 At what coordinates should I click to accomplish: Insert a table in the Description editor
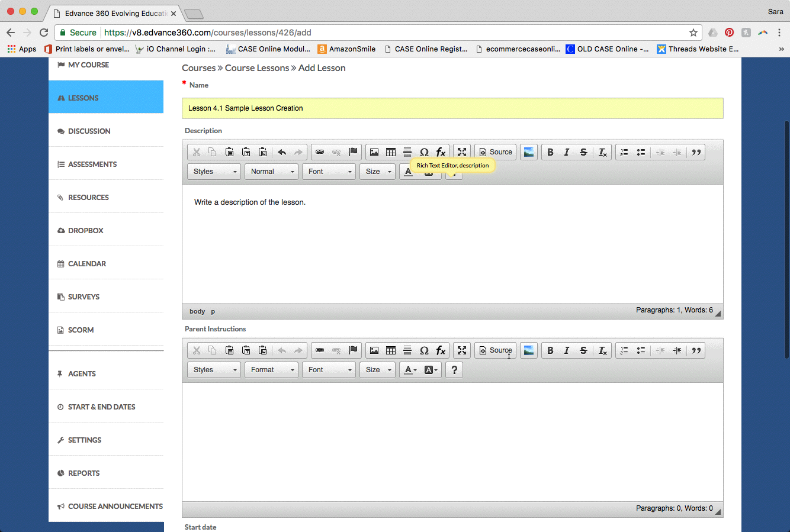(x=391, y=152)
